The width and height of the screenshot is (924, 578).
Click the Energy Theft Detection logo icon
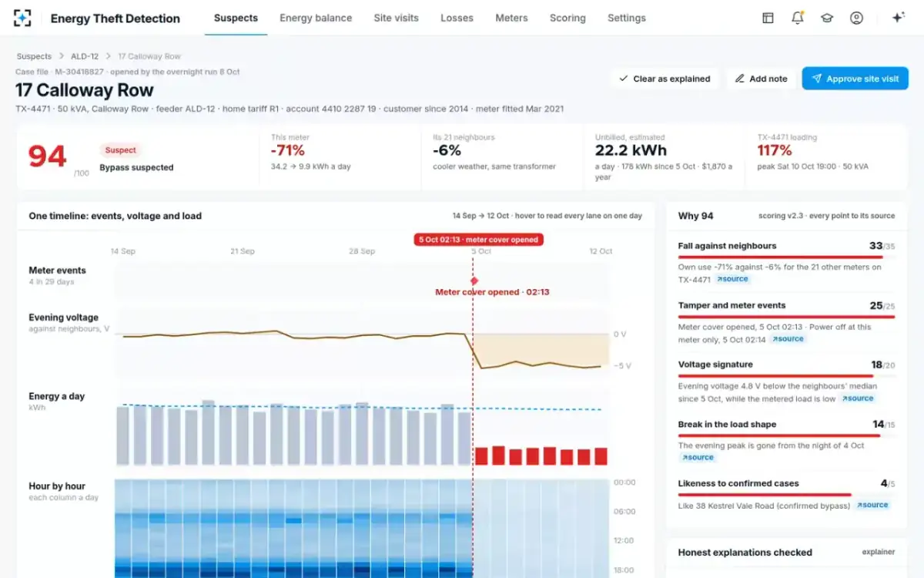click(x=22, y=18)
